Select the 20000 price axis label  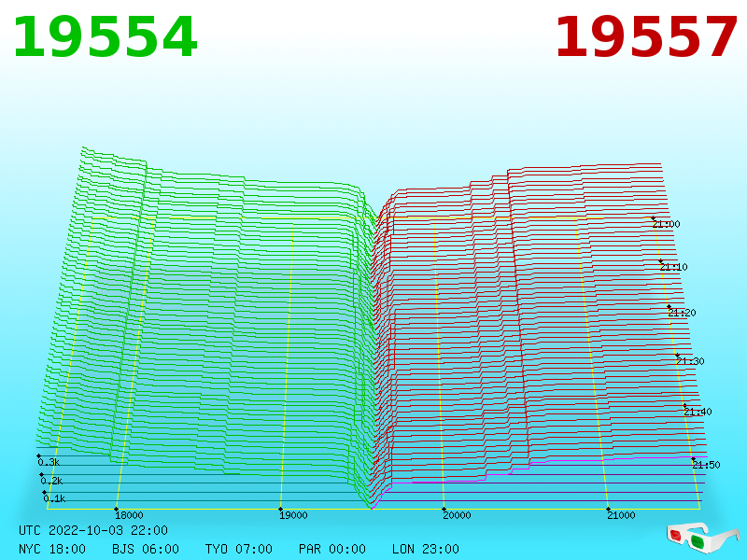coord(457,515)
